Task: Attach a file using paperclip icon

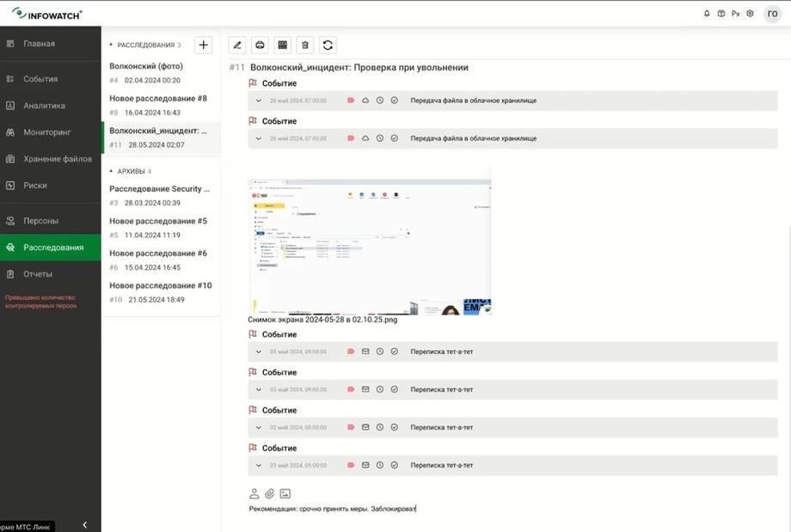Action: click(270, 493)
